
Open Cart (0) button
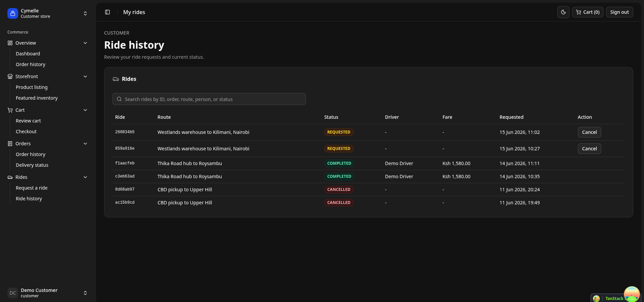coord(588,12)
